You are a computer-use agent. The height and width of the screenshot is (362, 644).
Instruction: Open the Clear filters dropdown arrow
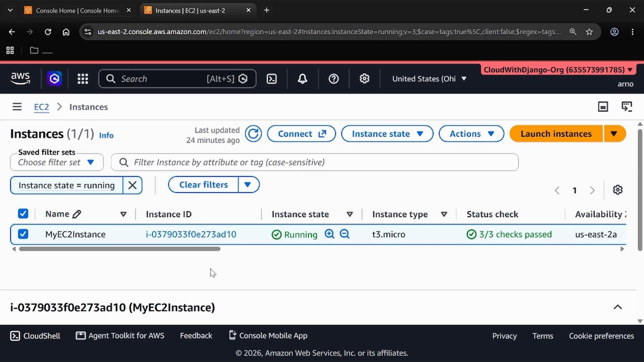click(x=248, y=185)
